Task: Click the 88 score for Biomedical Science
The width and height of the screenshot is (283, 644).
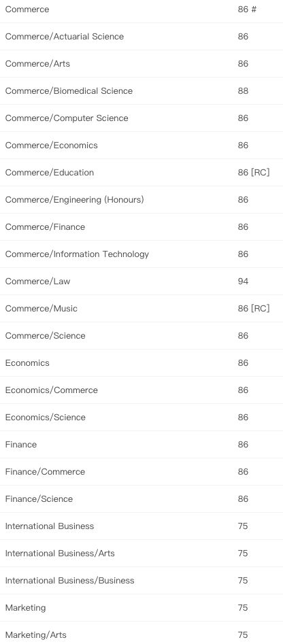Action: click(x=243, y=90)
